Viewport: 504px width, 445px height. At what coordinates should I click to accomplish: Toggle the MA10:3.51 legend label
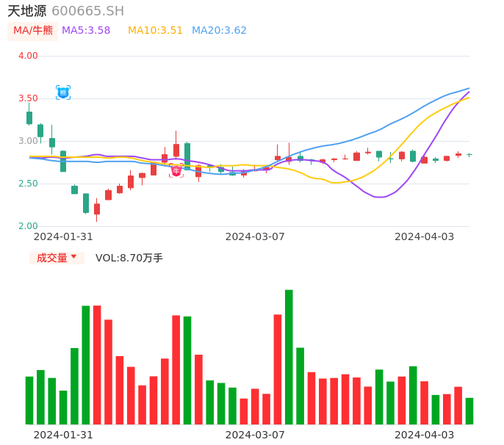(155, 31)
